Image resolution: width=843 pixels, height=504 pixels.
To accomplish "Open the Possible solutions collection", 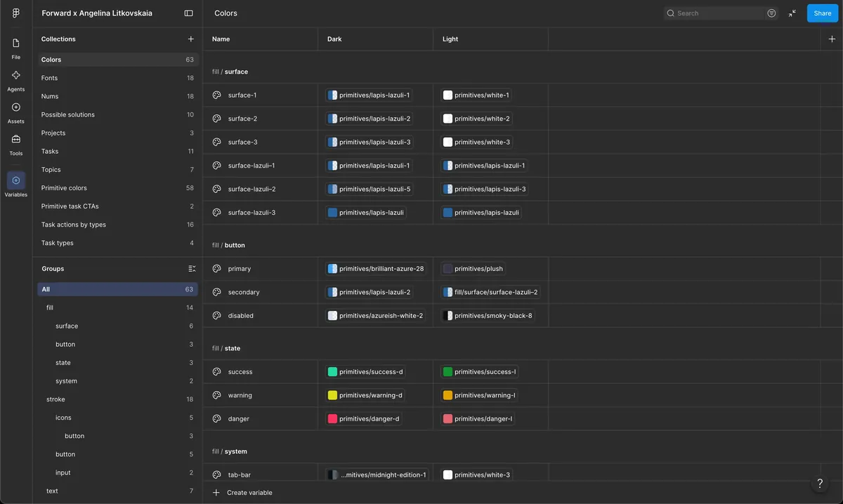I will (118, 114).
